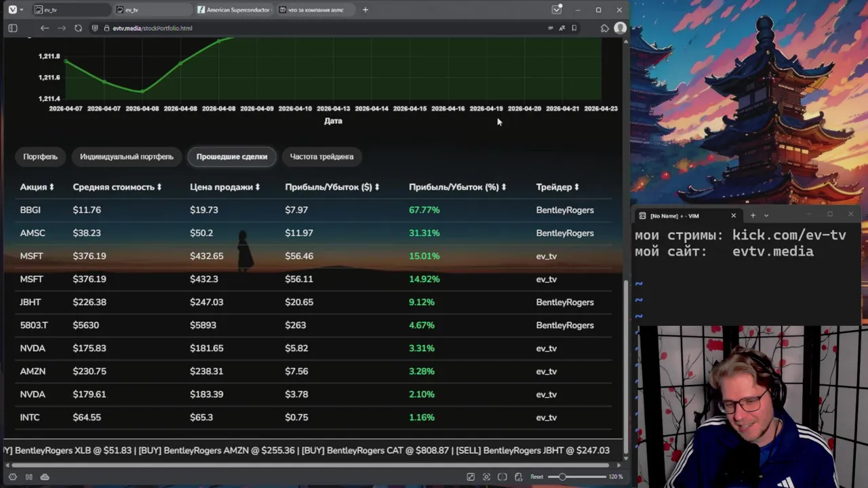Click the pause/break mode status bar icon
Image resolution: width=868 pixels, height=488 pixels.
[x=28, y=476]
